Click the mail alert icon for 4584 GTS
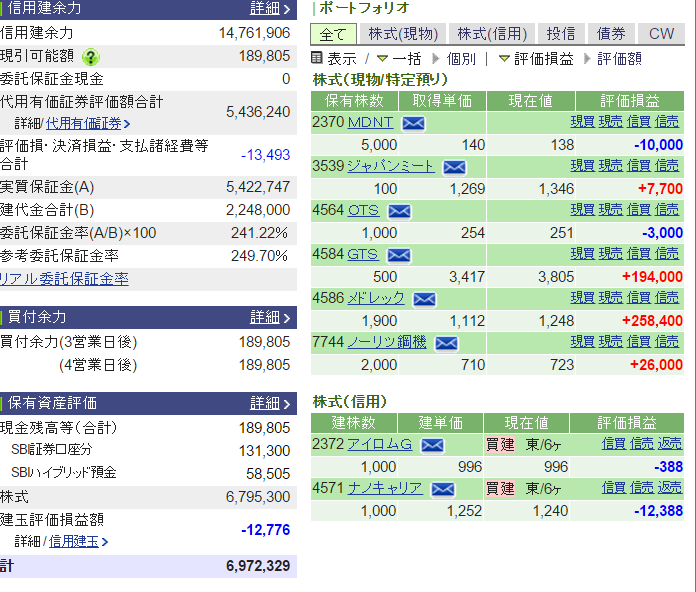The height and width of the screenshot is (592, 696). coord(399,255)
